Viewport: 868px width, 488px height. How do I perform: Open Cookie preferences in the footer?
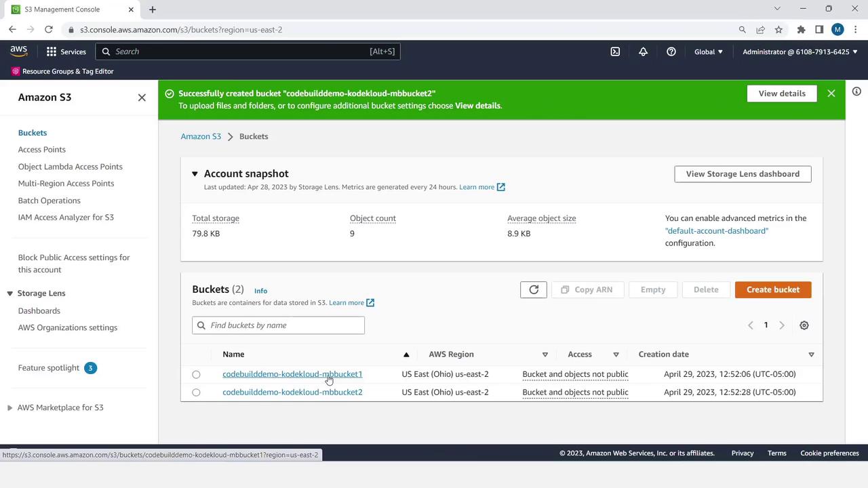click(829, 453)
